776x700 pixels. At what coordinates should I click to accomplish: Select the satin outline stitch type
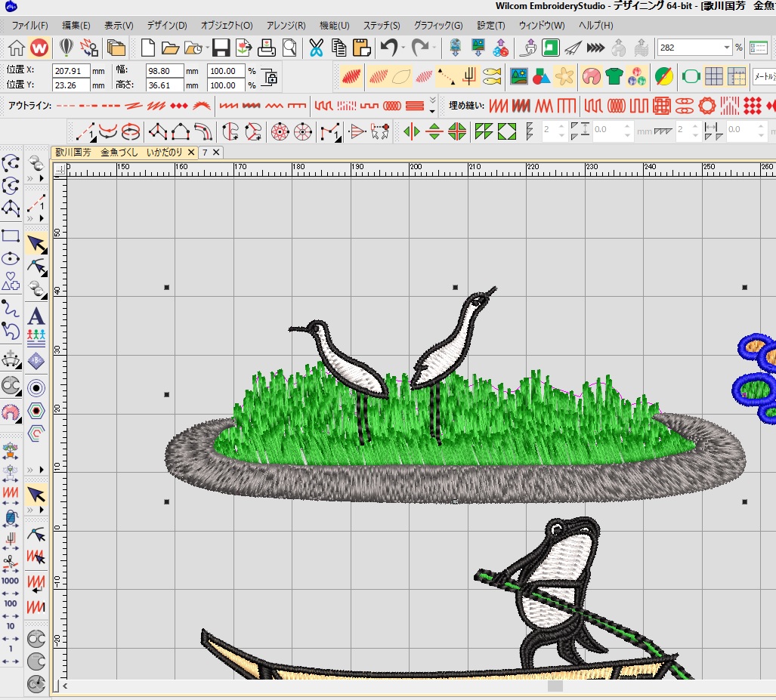tap(229, 106)
